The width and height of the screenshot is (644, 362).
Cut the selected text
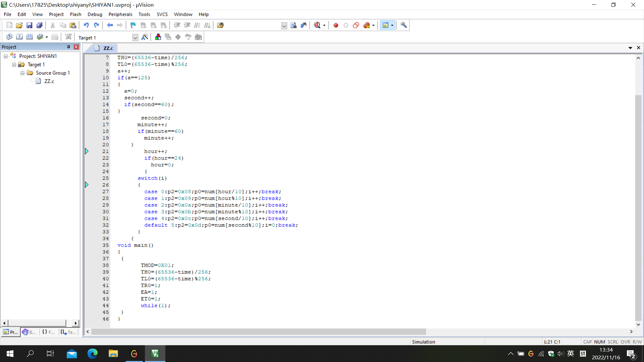click(x=53, y=25)
